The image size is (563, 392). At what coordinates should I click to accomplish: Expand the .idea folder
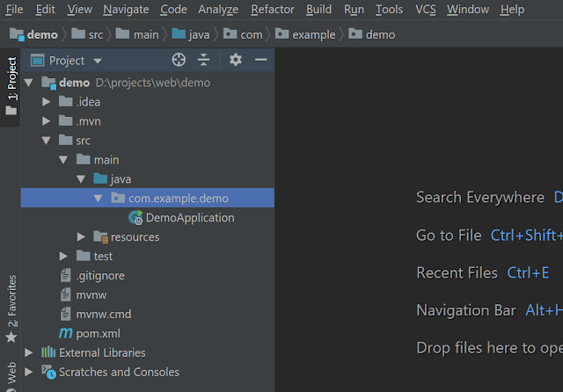click(x=46, y=102)
